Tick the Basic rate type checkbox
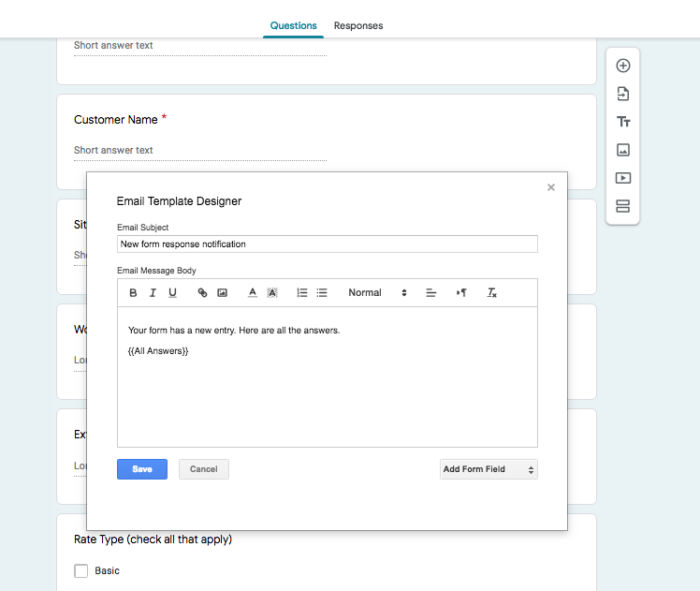This screenshot has width=700, height=591. point(80,570)
